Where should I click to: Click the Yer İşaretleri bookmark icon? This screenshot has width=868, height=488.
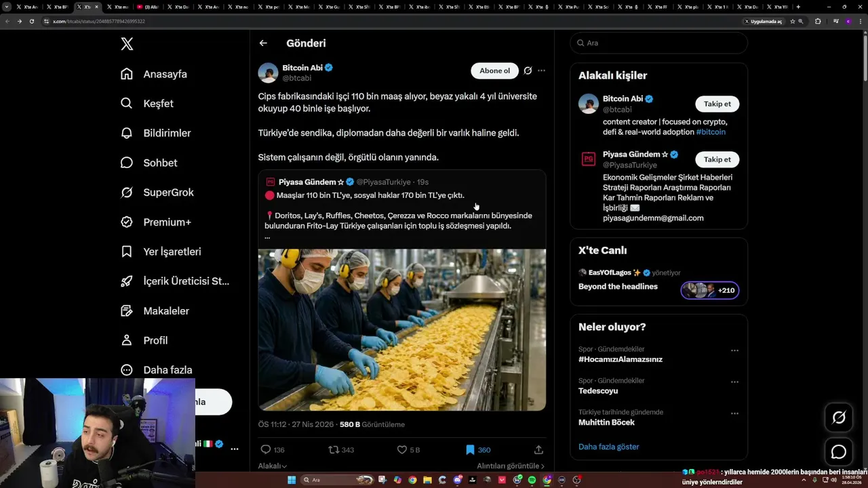pos(127,251)
